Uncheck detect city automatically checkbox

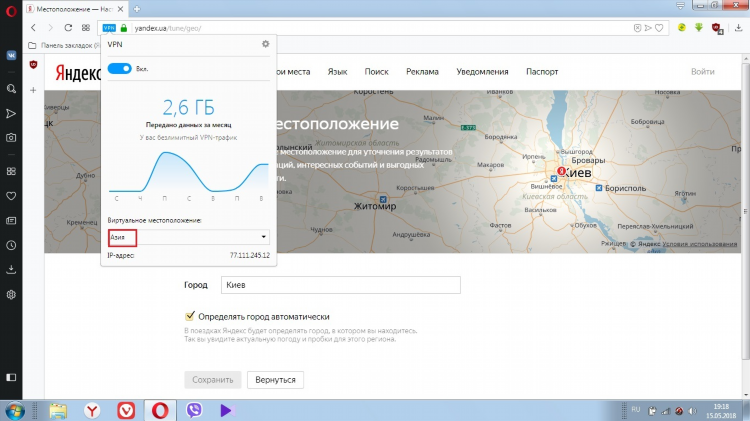[x=189, y=316]
